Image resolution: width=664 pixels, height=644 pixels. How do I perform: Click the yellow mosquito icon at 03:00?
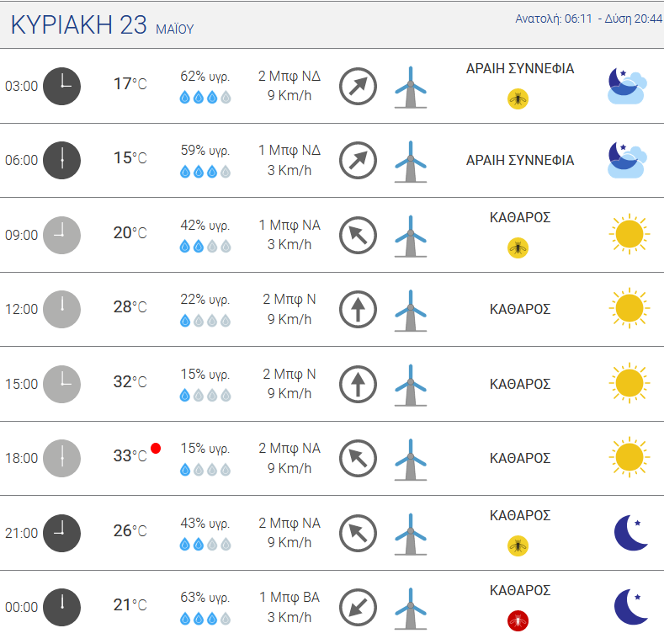[x=518, y=99]
